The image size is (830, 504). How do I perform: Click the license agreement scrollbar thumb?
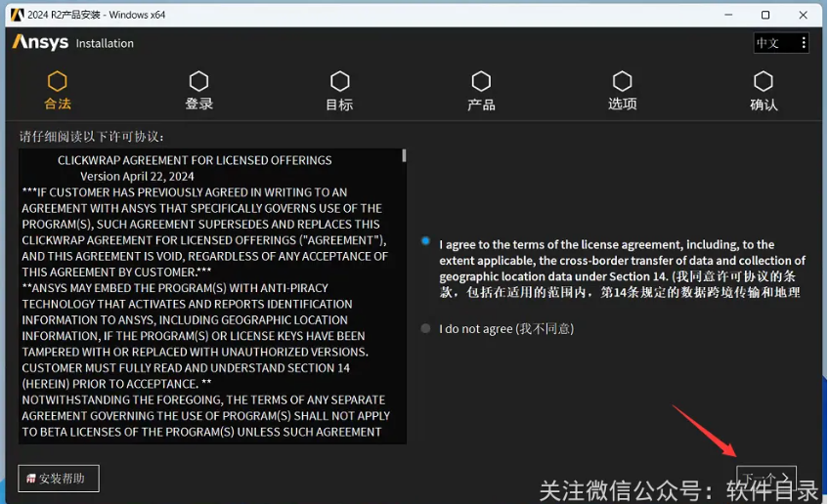click(x=404, y=155)
